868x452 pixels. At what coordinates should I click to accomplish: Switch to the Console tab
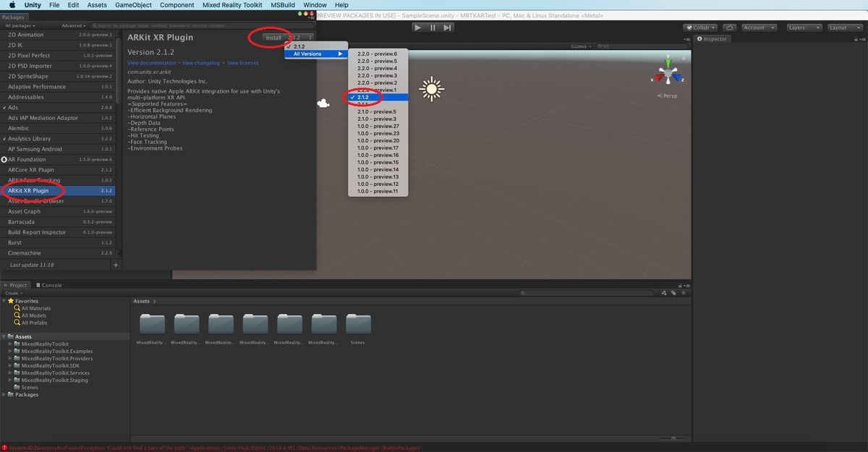(x=48, y=285)
